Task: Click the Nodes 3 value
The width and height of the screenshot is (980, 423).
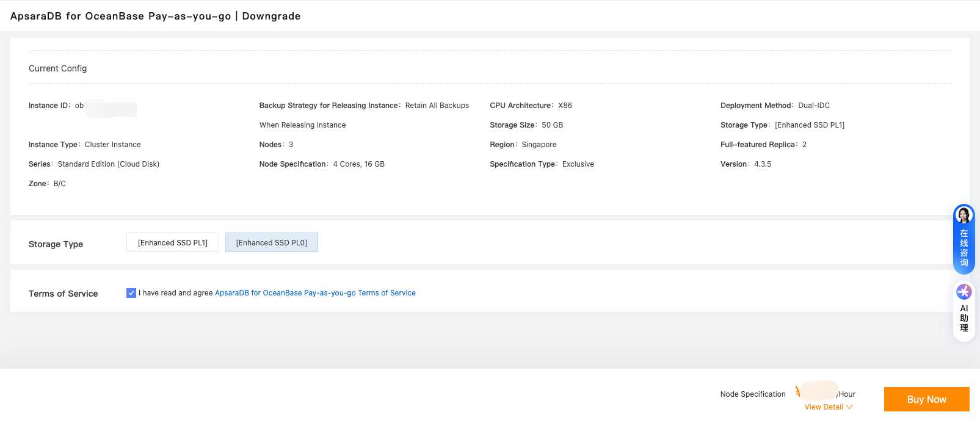Action: coord(291,145)
